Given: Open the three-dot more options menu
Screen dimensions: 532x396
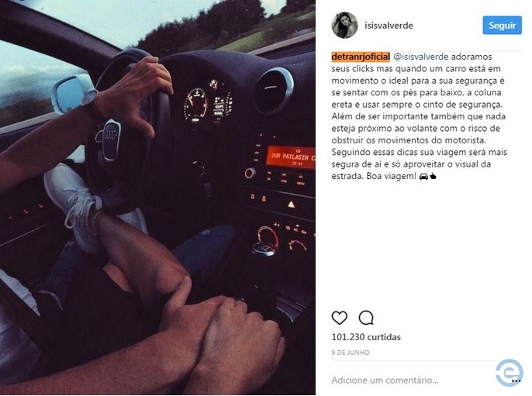Looking at the screenshot, I should 516,381.
